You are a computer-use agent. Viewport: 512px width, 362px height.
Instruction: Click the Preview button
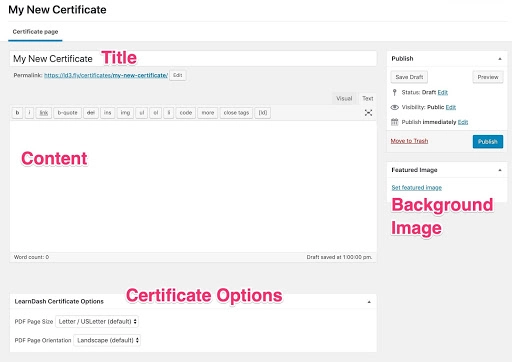(488, 77)
